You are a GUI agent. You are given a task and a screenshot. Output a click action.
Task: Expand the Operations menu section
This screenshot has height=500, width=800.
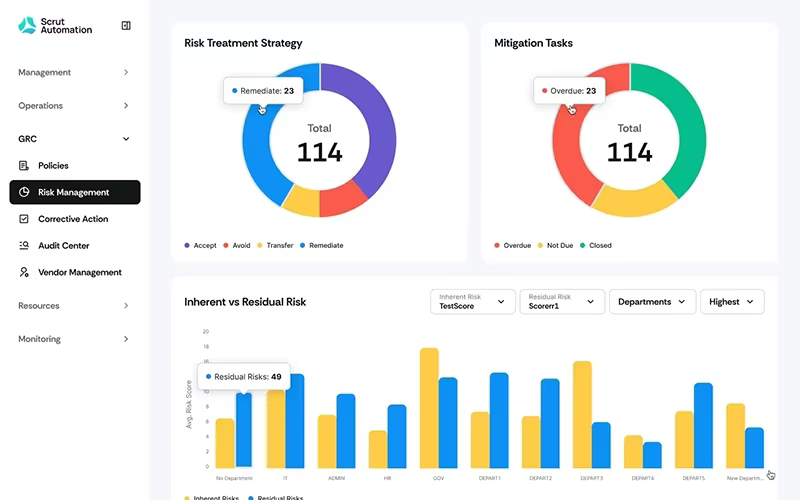[x=74, y=106]
